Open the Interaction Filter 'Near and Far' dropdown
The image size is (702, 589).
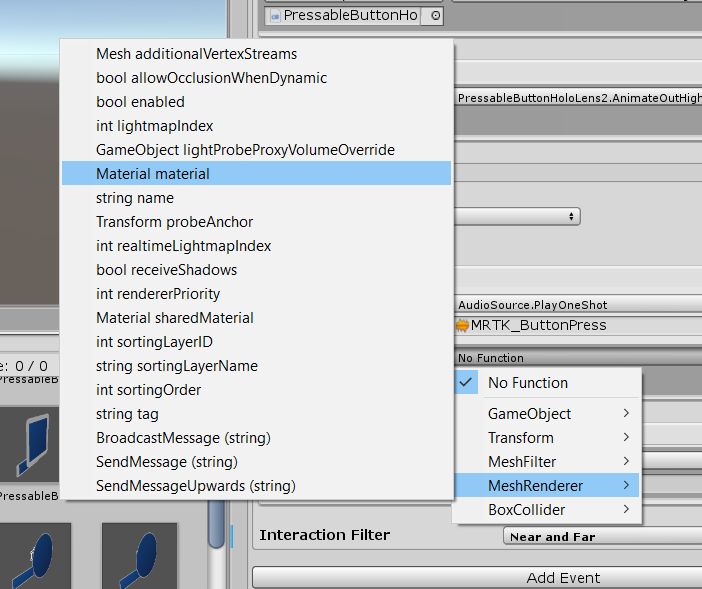click(x=600, y=537)
